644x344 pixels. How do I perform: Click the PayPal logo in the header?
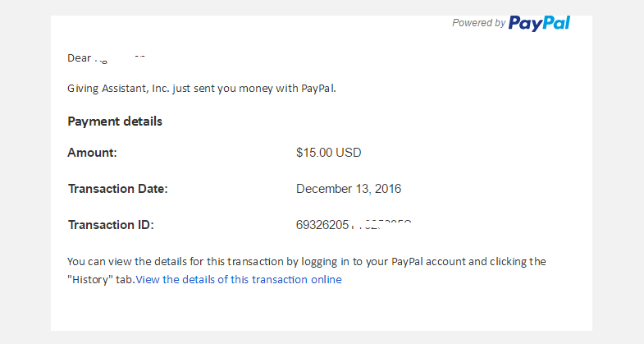(539, 23)
